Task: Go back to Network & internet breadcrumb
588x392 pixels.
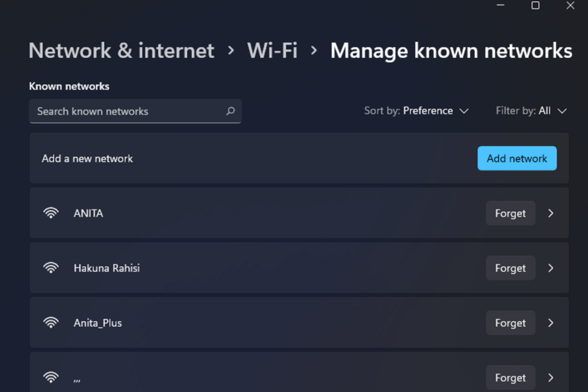Action: tap(121, 50)
